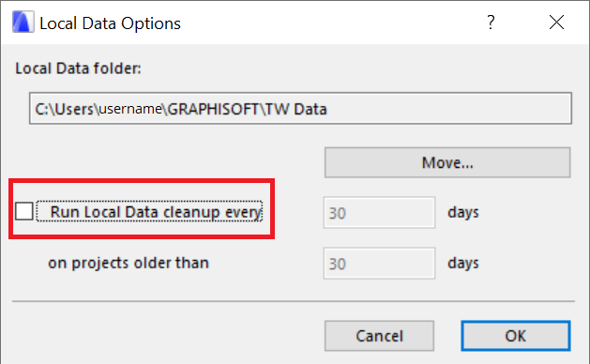Click the separator line above the Cancel button
This screenshot has width=590, height=364.
(294, 301)
